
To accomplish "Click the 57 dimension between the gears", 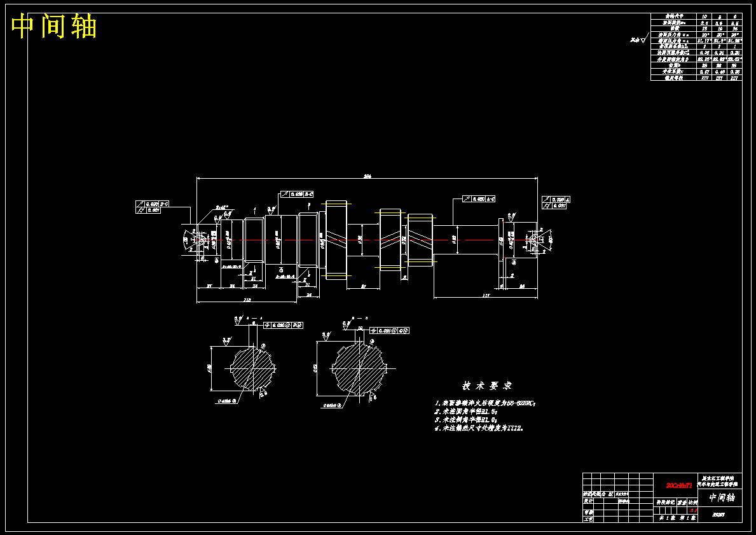I will pyautogui.click(x=364, y=286).
